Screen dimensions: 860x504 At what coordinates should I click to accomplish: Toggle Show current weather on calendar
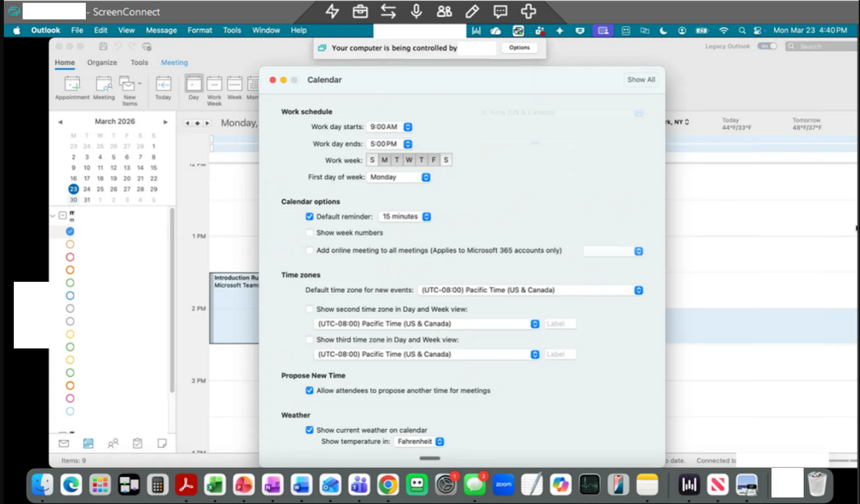tap(310, 430)
